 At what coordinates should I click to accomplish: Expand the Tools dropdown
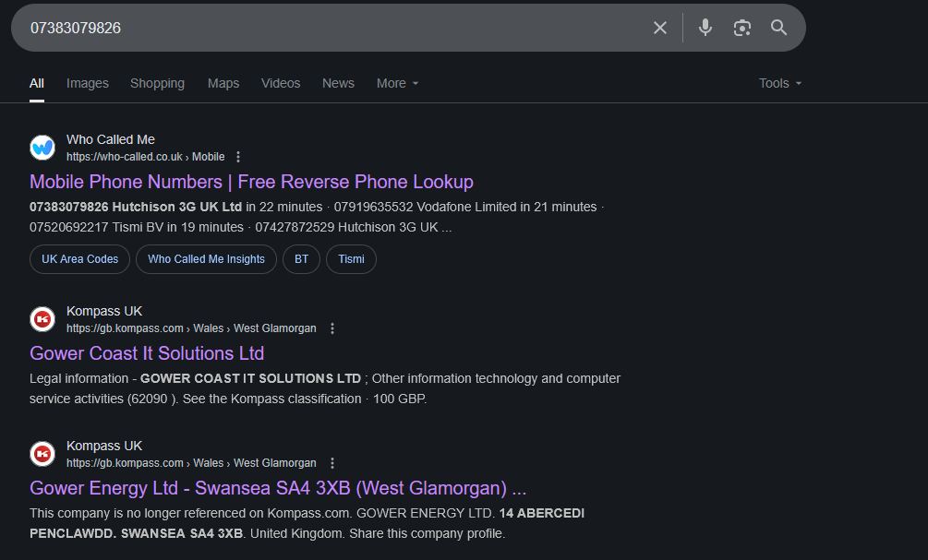pyautogui.click(x=779, y=83)
